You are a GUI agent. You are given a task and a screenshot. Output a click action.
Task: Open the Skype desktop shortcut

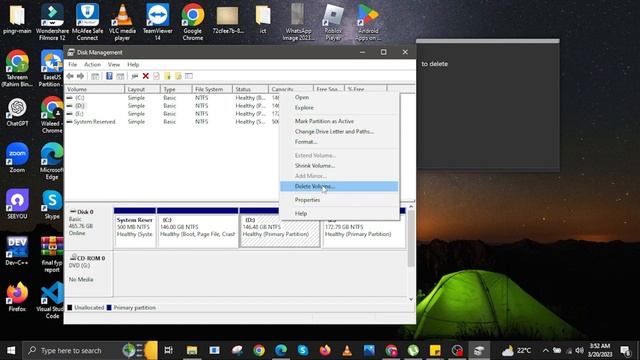click(x=52, y=205)
